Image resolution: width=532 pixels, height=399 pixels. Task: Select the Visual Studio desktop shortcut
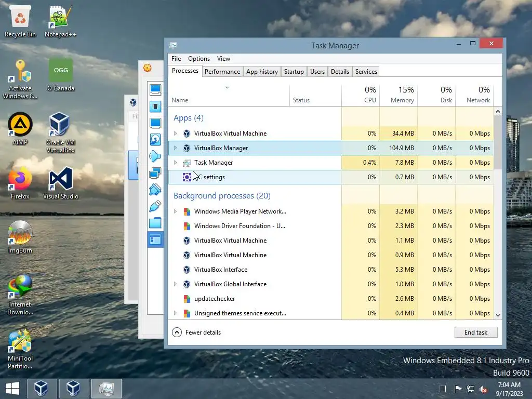click(x=60, y=183)
